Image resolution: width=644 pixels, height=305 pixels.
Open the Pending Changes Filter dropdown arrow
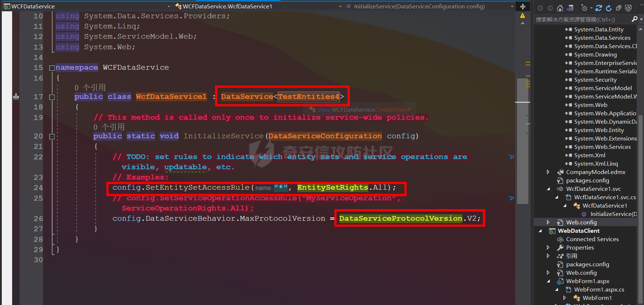(x=591, y=8)
